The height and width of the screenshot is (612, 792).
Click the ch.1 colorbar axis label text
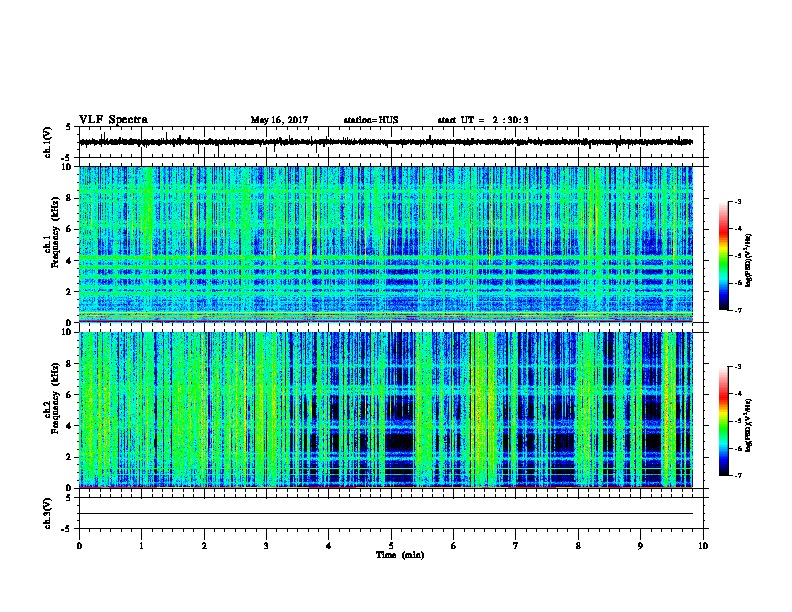click(749, 260)
